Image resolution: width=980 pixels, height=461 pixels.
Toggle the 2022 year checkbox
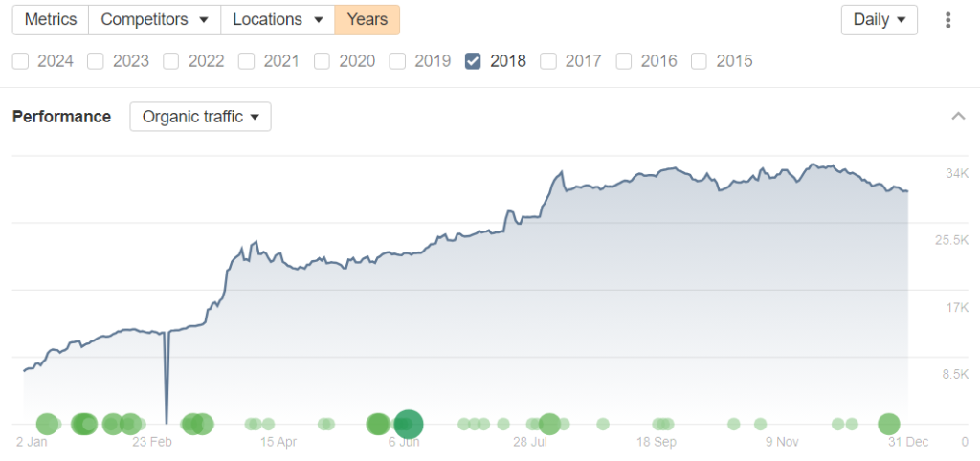[x=170, y=61]
